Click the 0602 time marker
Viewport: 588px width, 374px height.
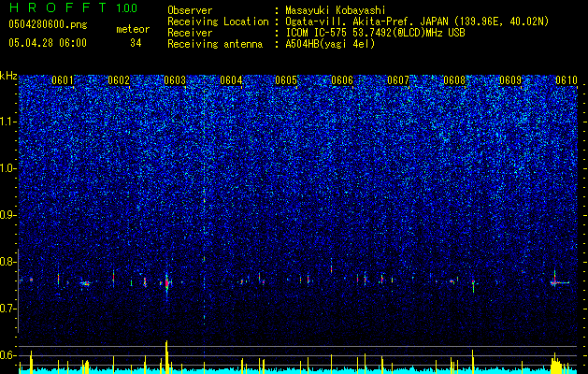[119, 80]
